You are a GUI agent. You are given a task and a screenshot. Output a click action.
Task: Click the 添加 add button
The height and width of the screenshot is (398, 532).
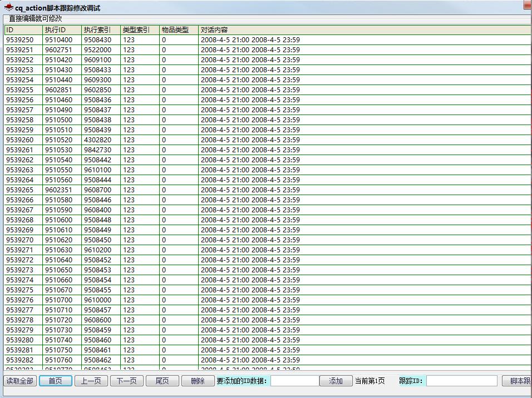336,381
